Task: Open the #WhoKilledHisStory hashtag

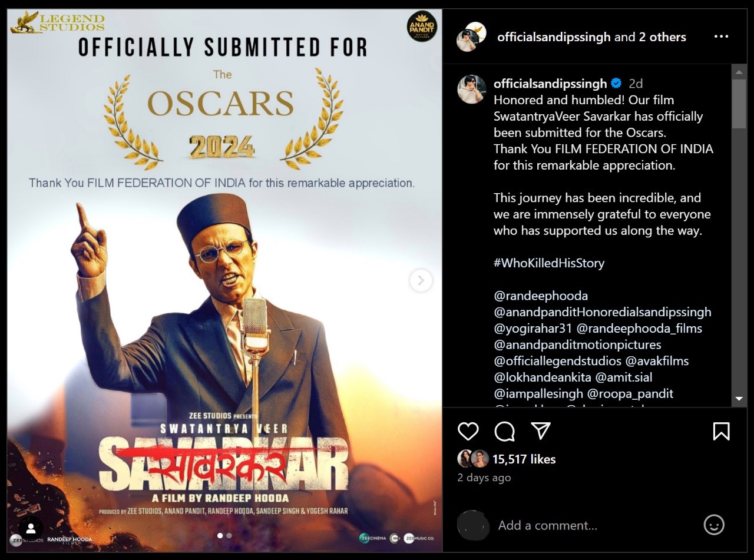Action: click(x=549, y=263)
